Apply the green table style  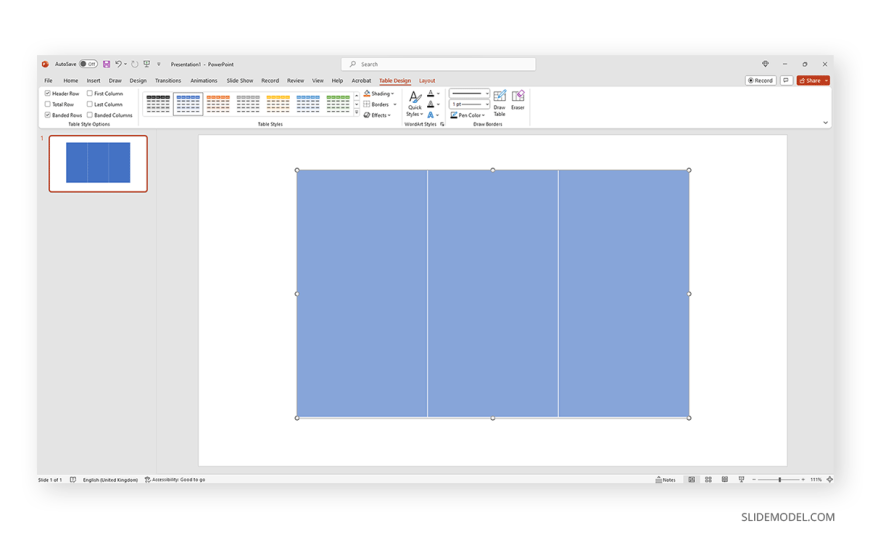pyautogui.click(x=338, y=104)
